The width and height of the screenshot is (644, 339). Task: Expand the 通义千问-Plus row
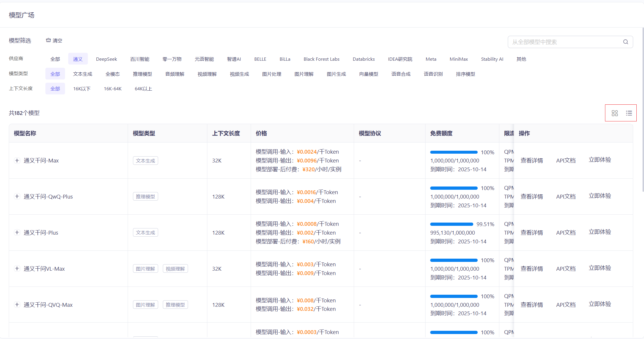tap(17, 233)
